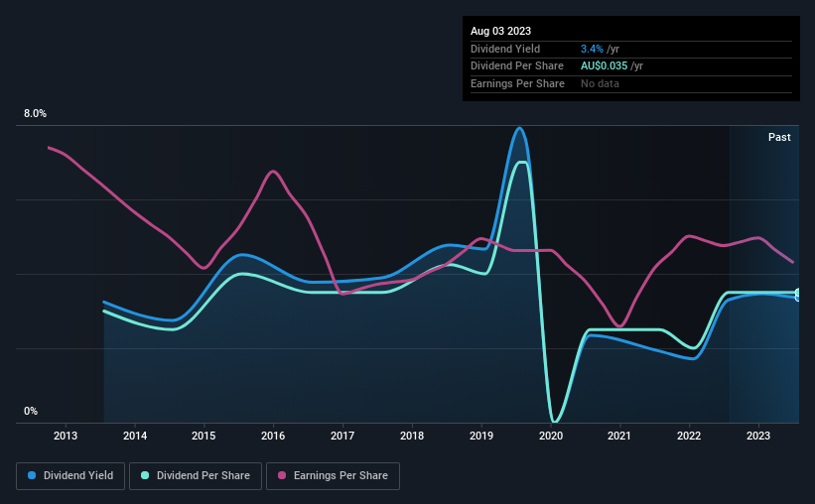Click the 2019 dividend yield peak on chart
The image size is (815, 504).
tap(519, 128)
